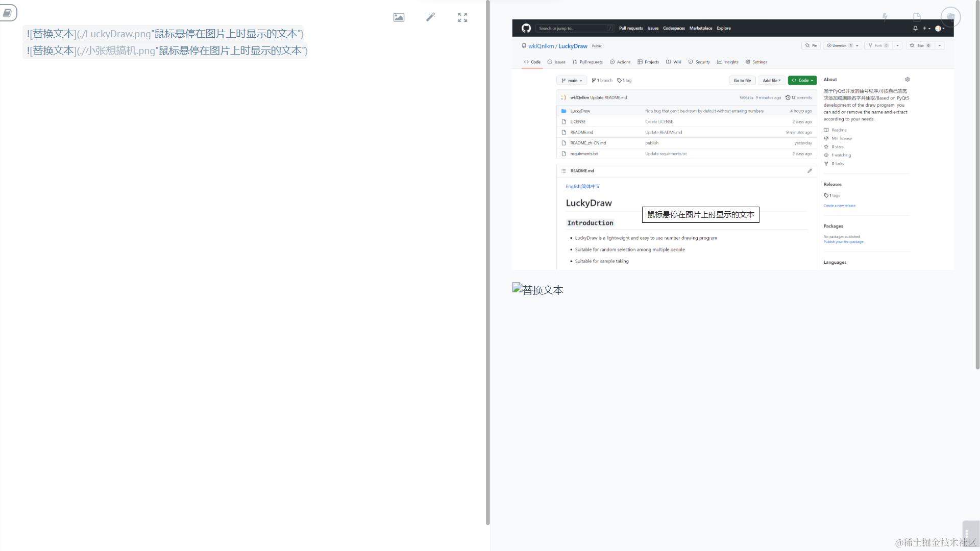This screenshot has height=551, width=980.
Task: Click the faint document page icon
Action: click(917, 17)
